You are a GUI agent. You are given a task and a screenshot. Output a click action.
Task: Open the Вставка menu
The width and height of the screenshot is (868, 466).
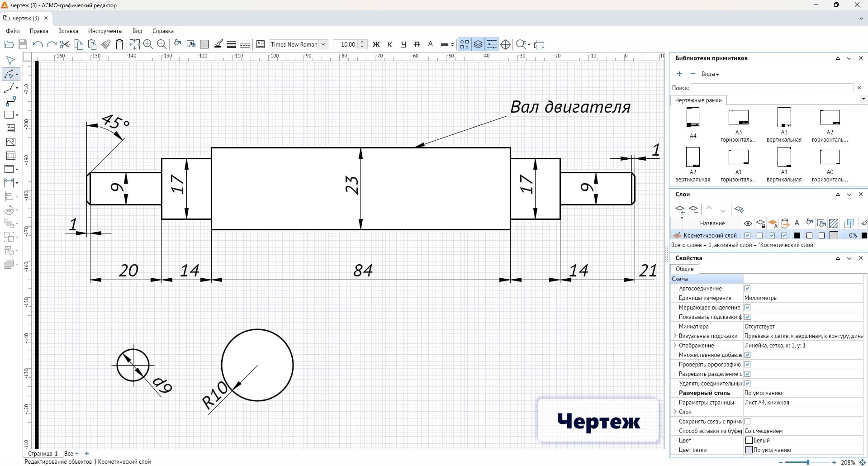pos(68,31)
